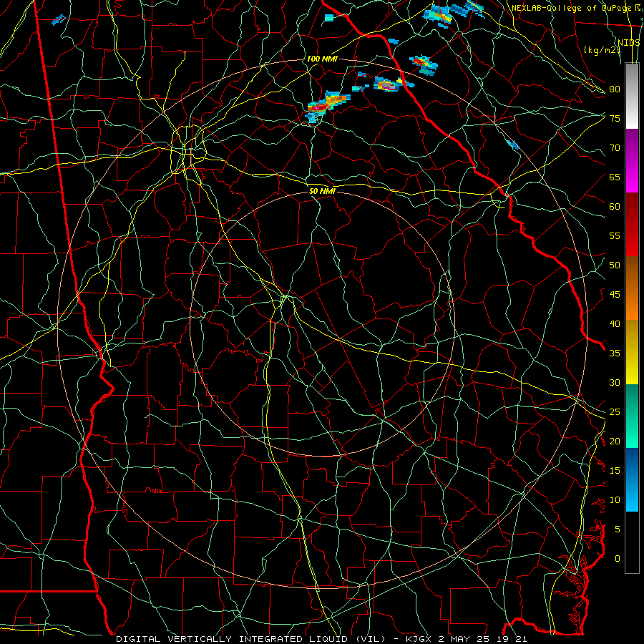Viewport: 644px width, 644px height.
Task: Click the 0 value on color scale
Action: [618, 559]
